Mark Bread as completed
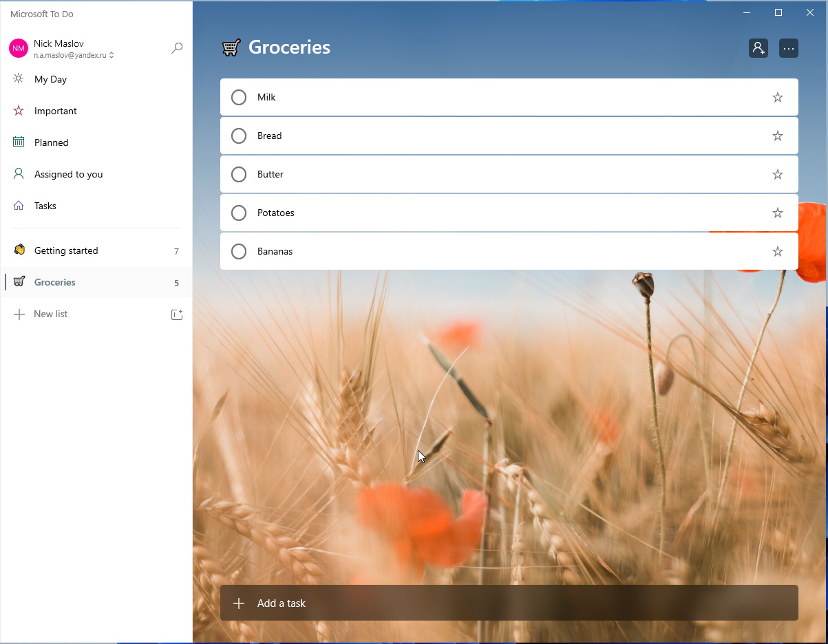 tap(239, 136)
